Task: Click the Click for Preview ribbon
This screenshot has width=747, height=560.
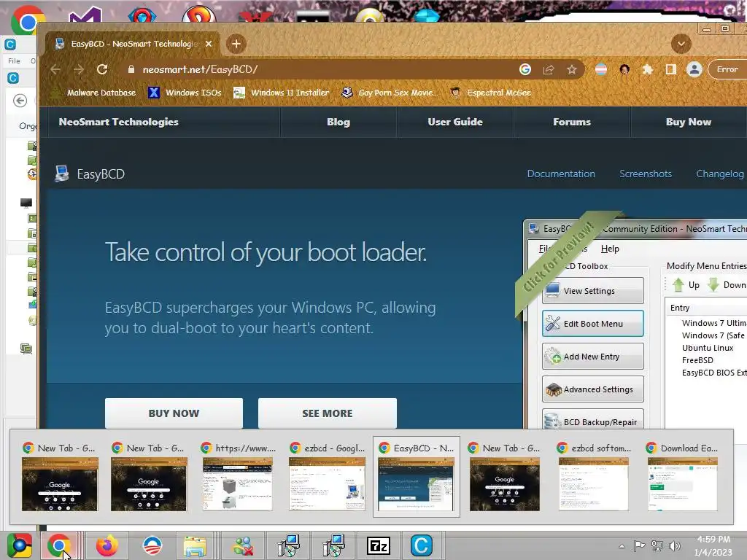Action: [x=558, y=257]
